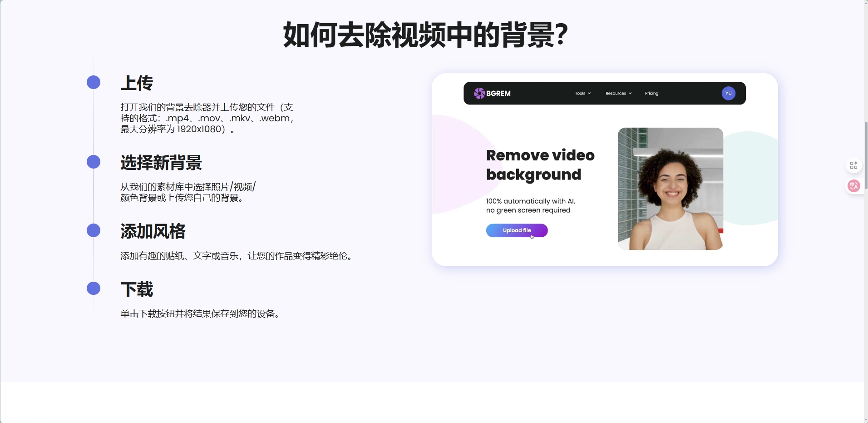Screen dimensions: 868x423
Task: Click the bullet dot beside 上传
Action: [94, 82]
